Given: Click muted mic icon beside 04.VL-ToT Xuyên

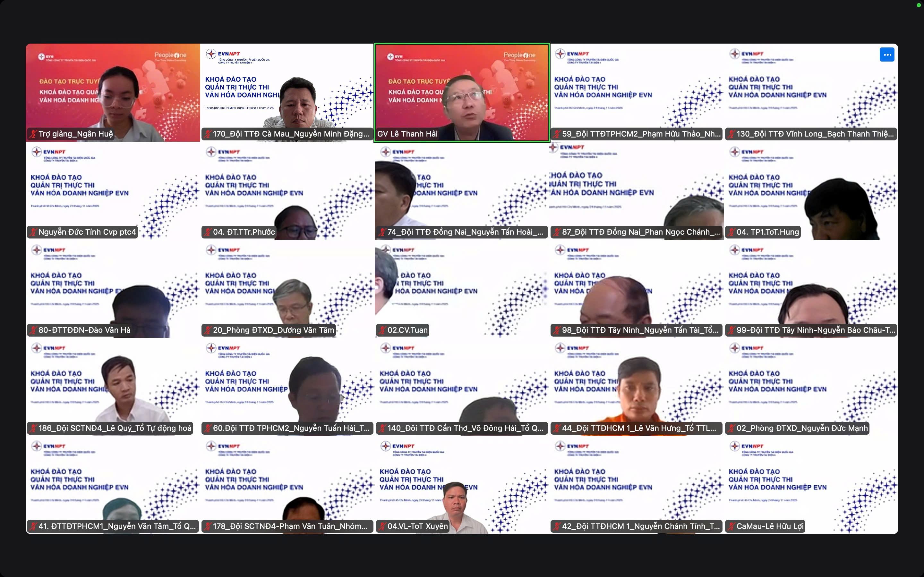Looking at the screenshot, I should [x=382, y=526].
